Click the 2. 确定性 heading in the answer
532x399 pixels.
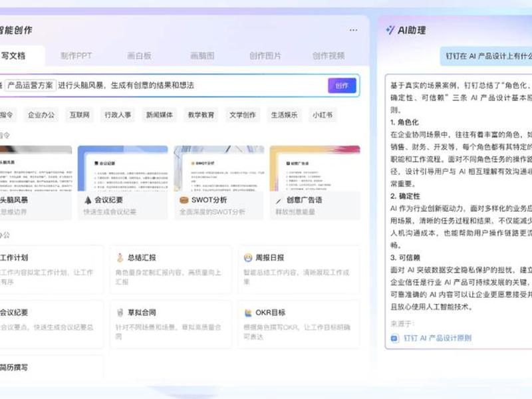coord(405,196)
